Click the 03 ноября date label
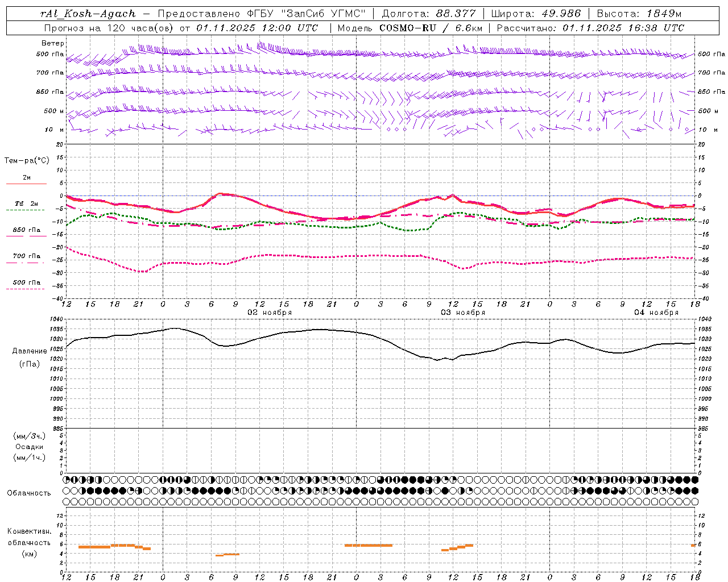Image resolution: width=728 pixels, height=582 pixels. point(463,312)
